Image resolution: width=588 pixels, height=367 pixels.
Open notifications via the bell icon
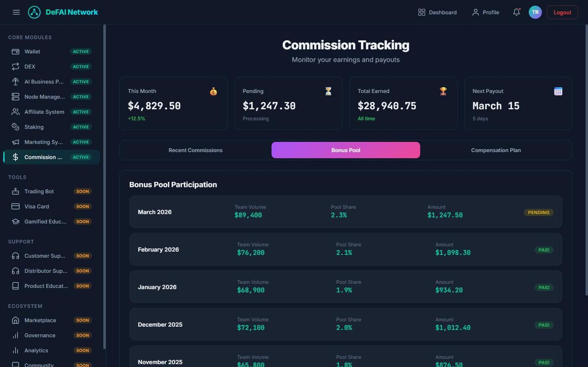pos(516,12)
